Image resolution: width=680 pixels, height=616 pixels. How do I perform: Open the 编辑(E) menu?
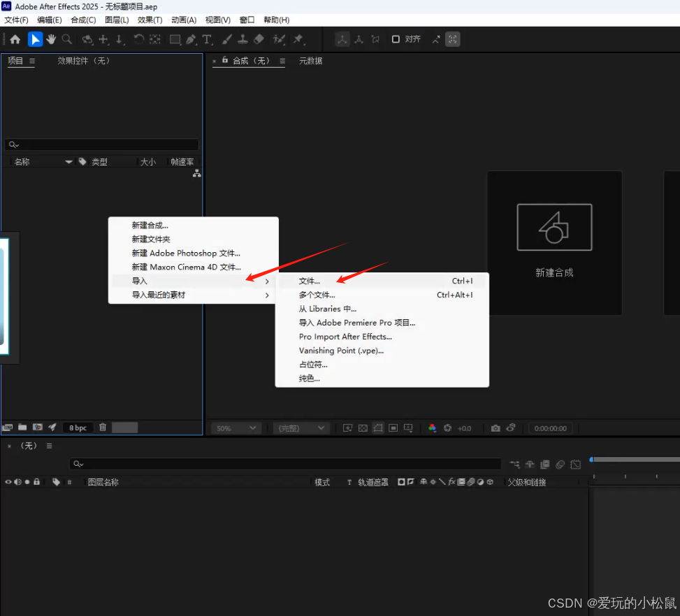(x=50, y=20)
